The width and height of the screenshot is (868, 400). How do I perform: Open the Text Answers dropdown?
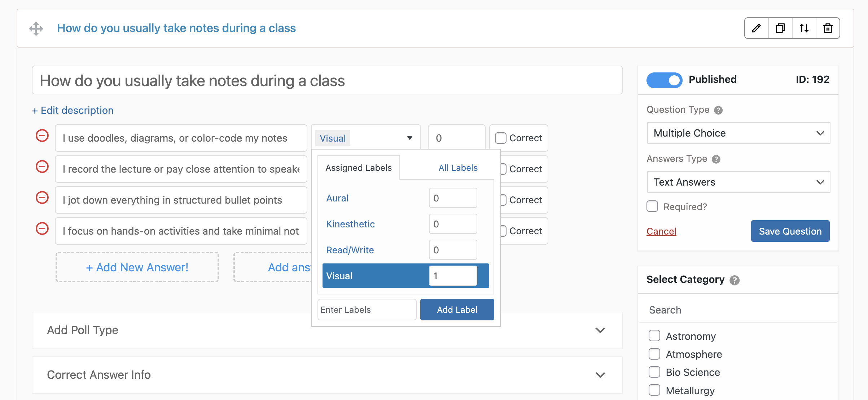point(738,182)
